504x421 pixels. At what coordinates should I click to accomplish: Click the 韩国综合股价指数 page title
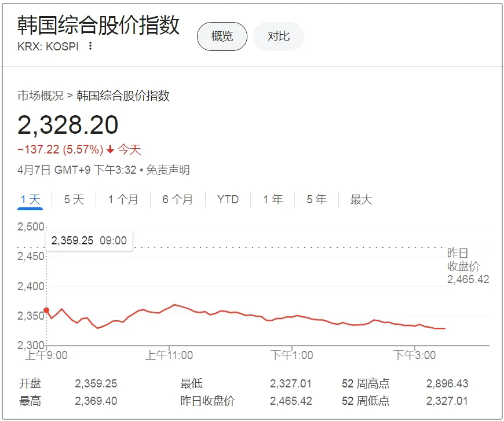(98, 25)
